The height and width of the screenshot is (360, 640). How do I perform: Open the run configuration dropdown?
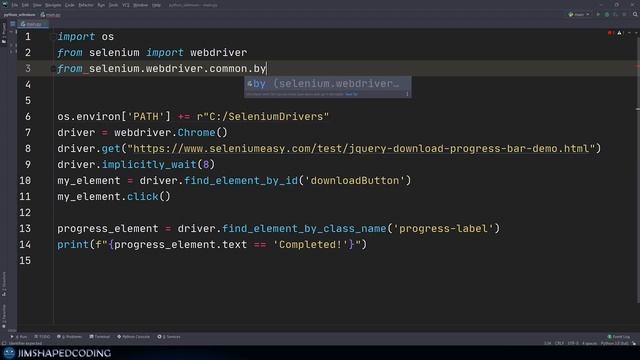pyautogui.click(x=579, y=15)
